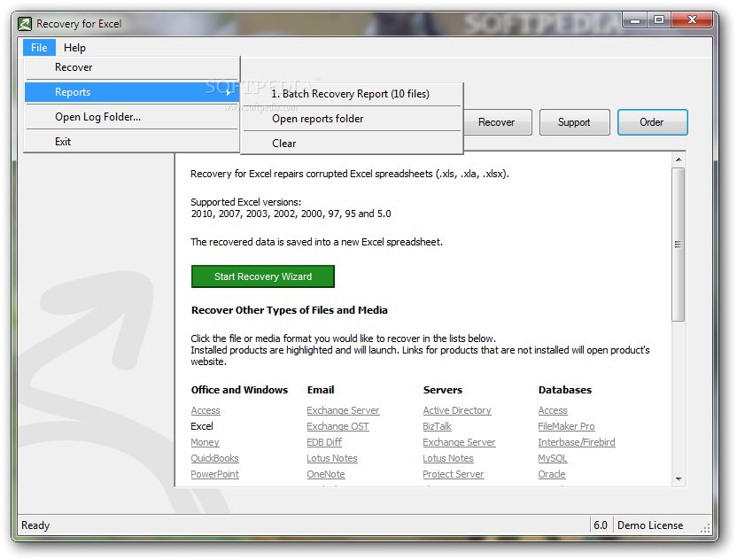This screenshot has height=560, width=737.
Task: Click the scrollbar up arrow
Action: (679, 159)
